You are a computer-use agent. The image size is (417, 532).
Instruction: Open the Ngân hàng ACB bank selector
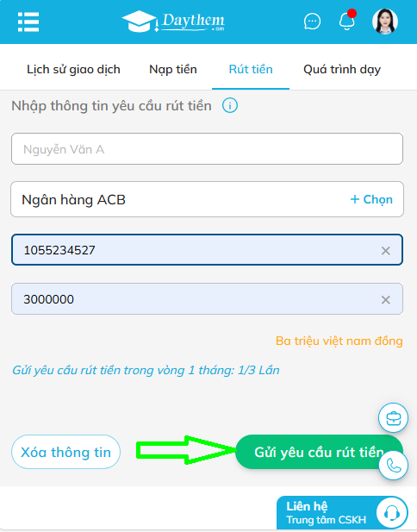tap(207, 199)
